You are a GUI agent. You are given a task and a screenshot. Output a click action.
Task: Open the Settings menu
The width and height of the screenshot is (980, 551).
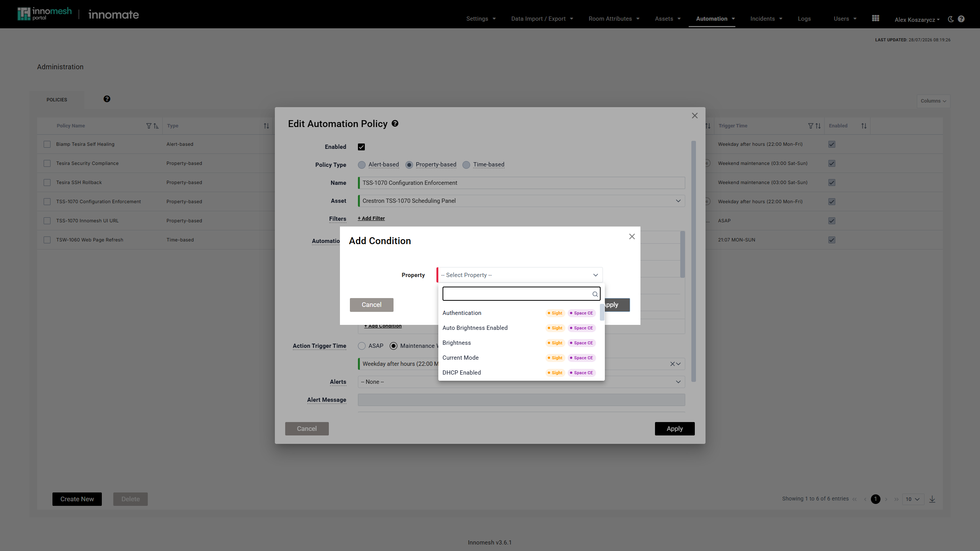481,19
